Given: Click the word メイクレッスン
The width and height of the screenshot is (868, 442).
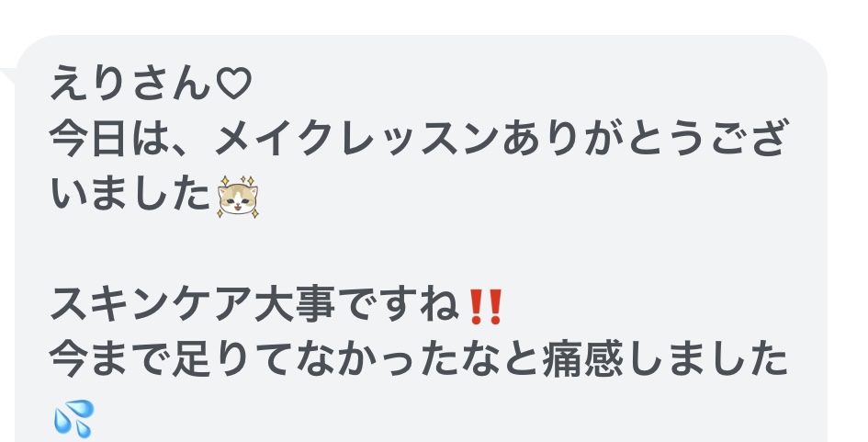Looking at the screenshot, I should [355, 139].
